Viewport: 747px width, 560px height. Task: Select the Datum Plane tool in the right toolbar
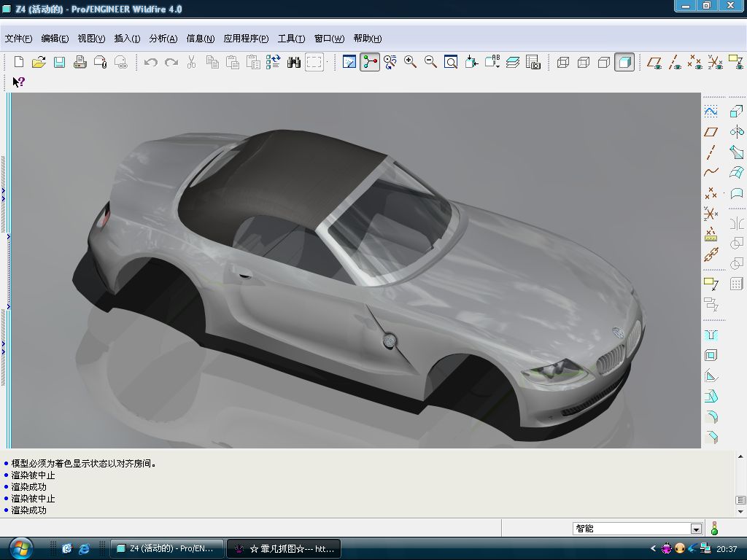tap(711, 132)
